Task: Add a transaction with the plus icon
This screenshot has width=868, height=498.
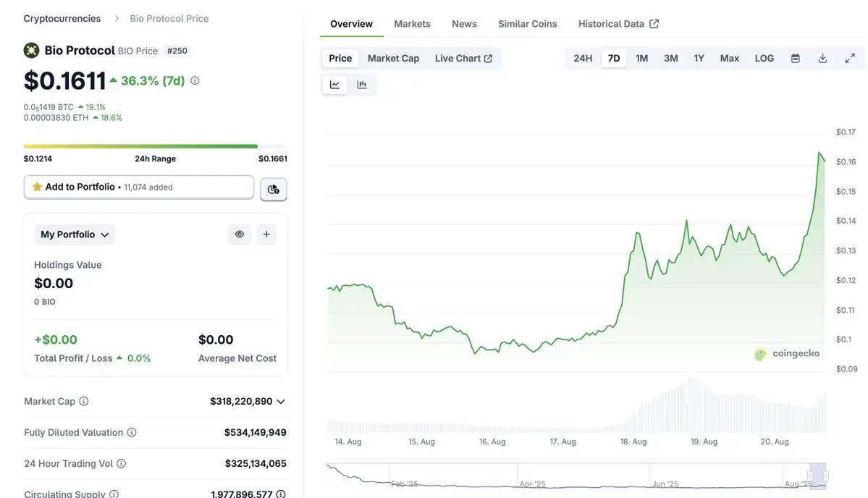Action: 266,234
